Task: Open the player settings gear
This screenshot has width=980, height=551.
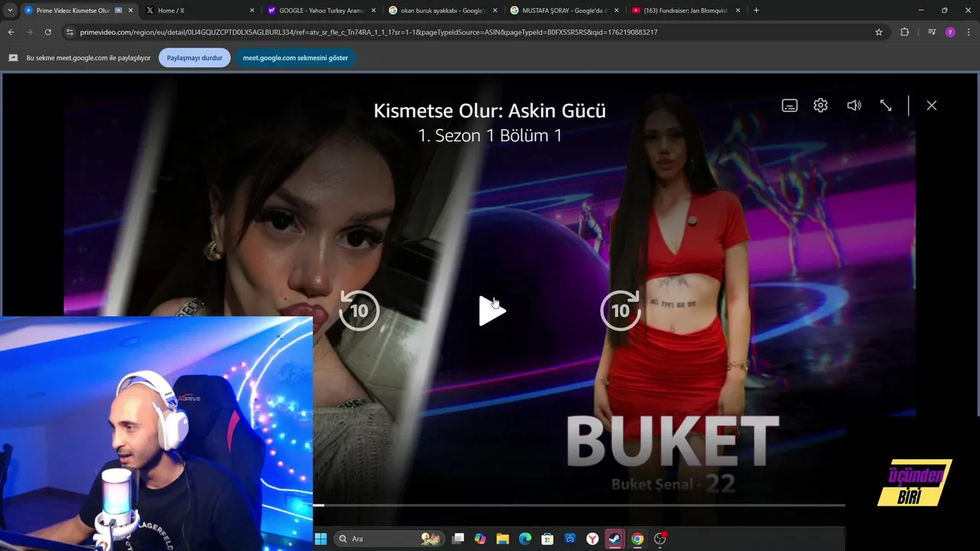Action: pos(821,106)
